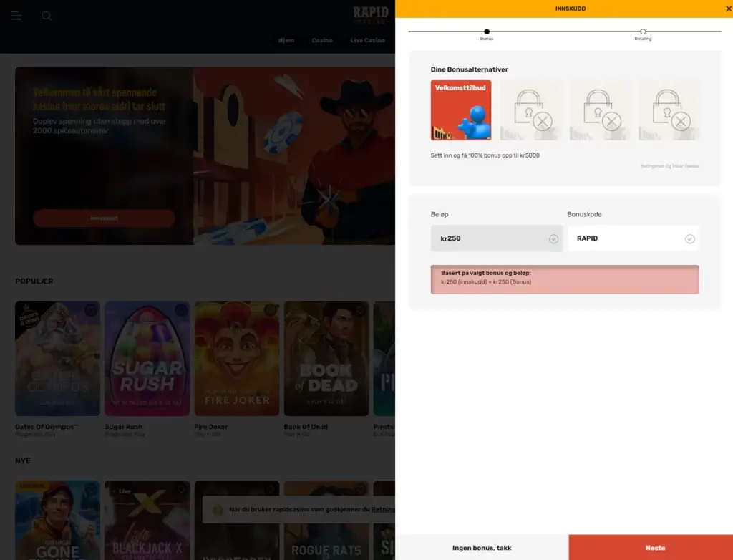Screen dimensions: 733x560
Task: Favorite Book Of Dead heart icon
Action: tap(360, 309)
